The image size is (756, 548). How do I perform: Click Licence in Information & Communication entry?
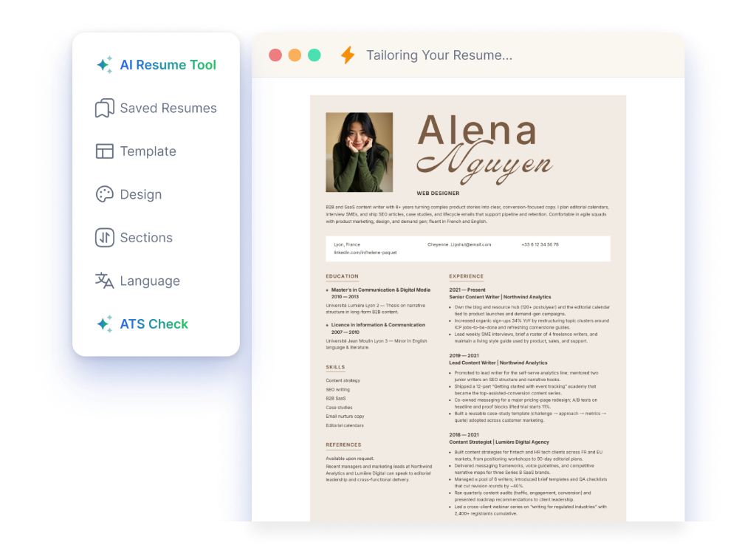pos(378,325)
